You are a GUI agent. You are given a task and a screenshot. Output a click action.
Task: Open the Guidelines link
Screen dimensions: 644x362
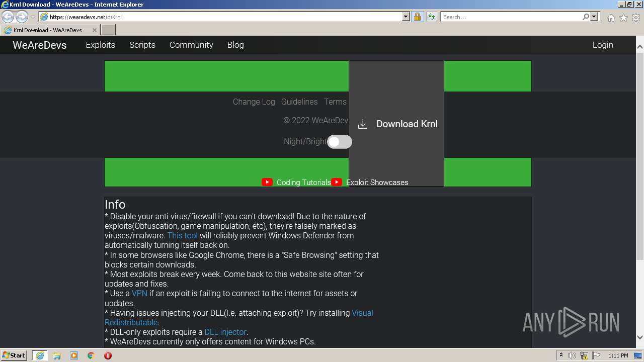pyautogui.click(x=299, y=102)
